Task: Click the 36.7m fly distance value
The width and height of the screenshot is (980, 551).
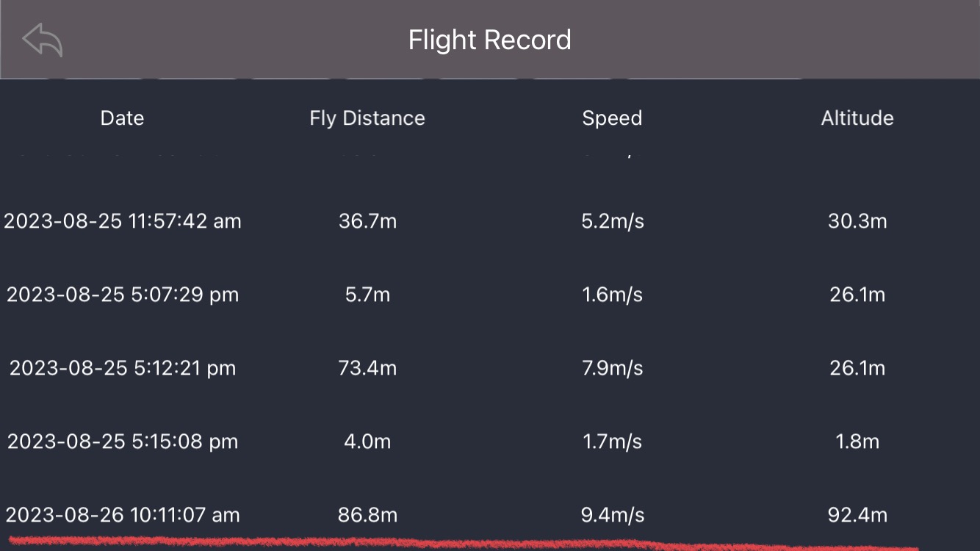Action: tap(367, 221)
